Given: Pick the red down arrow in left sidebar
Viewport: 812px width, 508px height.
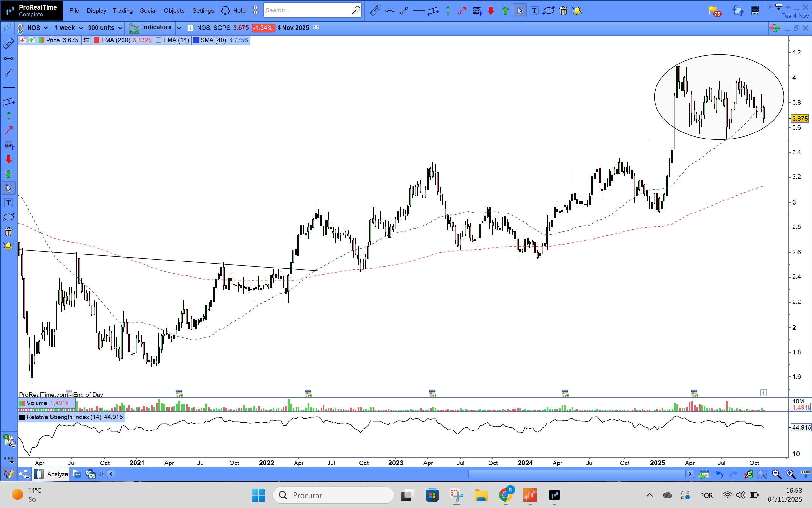Looking at the screenshot, I should 9,159.
